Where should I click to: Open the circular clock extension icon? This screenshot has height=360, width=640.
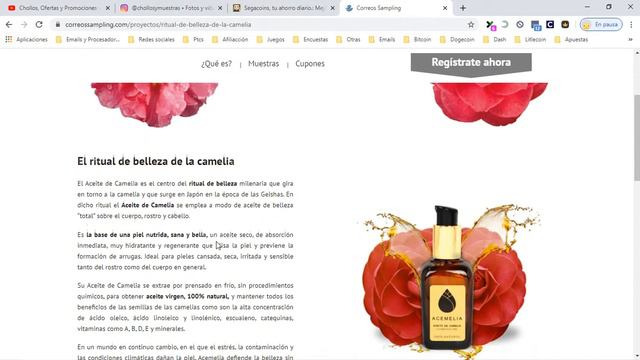[520, 24]
